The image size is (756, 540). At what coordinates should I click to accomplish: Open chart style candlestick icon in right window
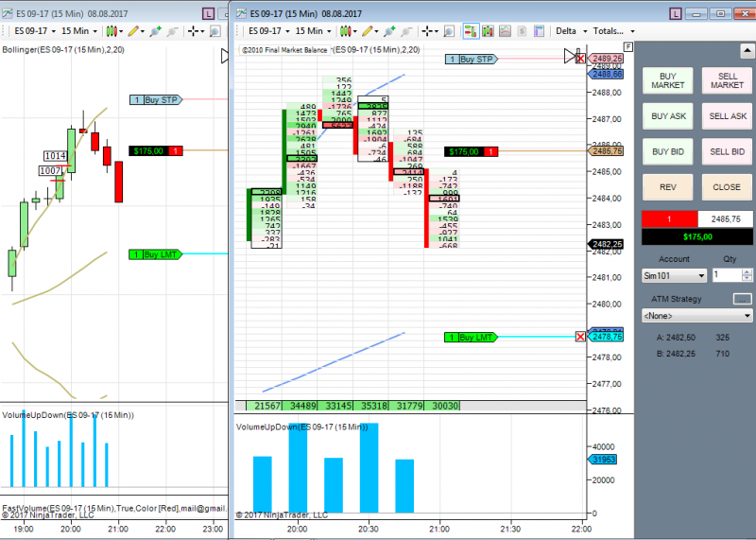tap(344, 31)
